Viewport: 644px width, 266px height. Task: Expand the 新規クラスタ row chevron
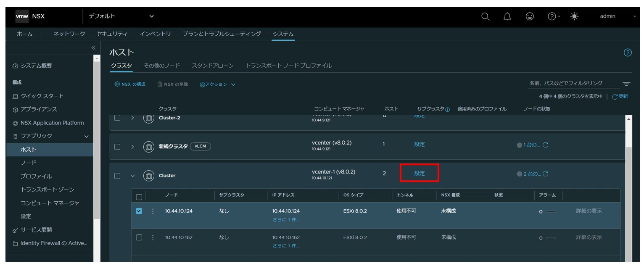(132, 147)
